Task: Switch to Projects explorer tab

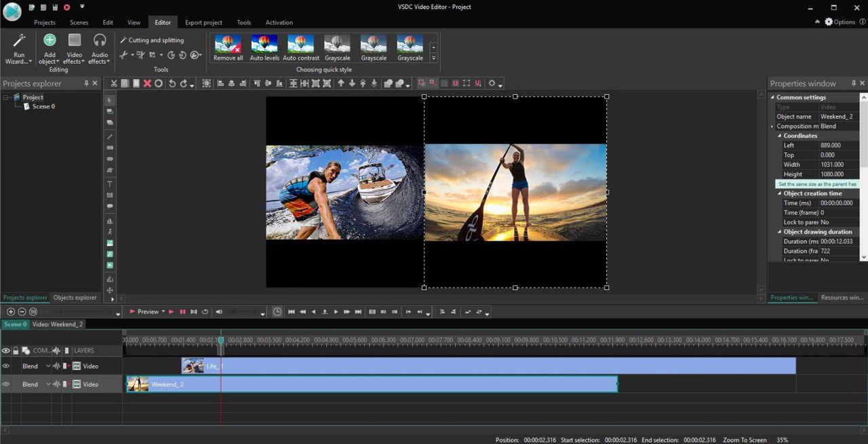Action: tap(25, 298)
